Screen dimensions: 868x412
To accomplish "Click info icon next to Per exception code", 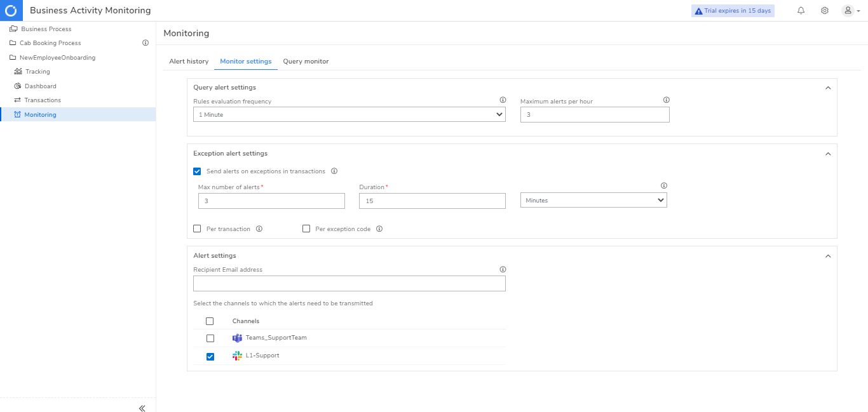I will pos(379,229).
